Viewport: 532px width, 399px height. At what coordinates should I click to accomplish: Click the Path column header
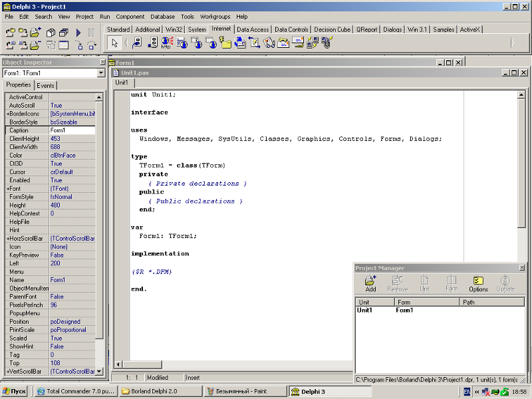click(x=492, y=303)
